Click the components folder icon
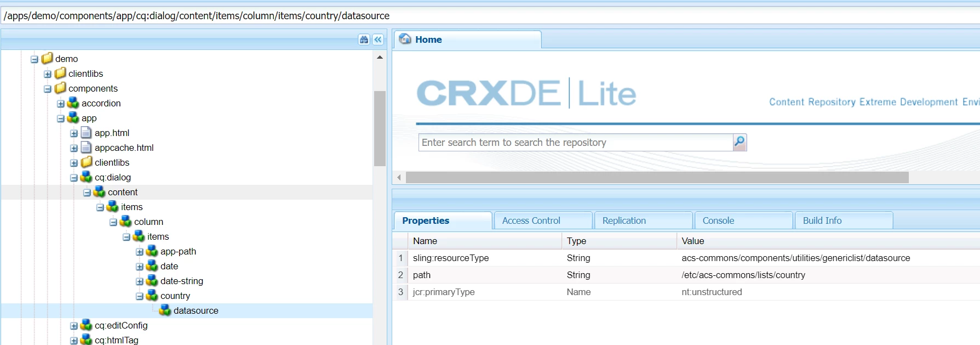Image resolution: width=980 pixels, height=345 pixels. pos(60,88)
